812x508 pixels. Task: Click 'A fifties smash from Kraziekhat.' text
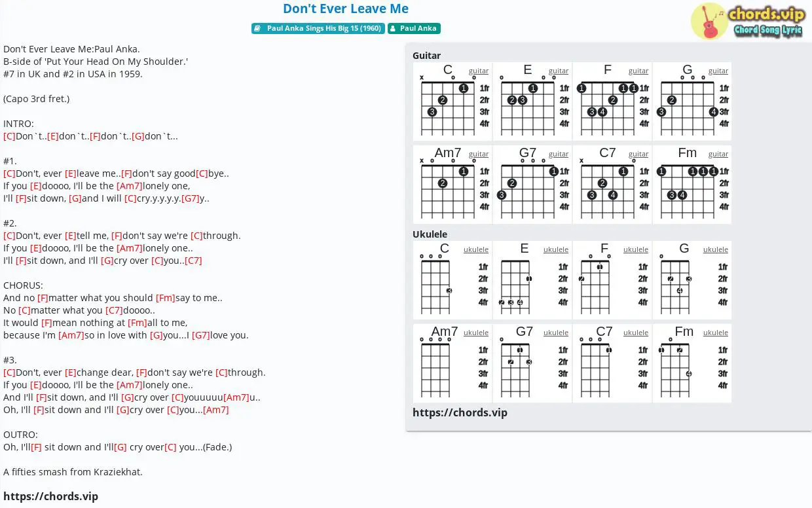pos(73,472)
